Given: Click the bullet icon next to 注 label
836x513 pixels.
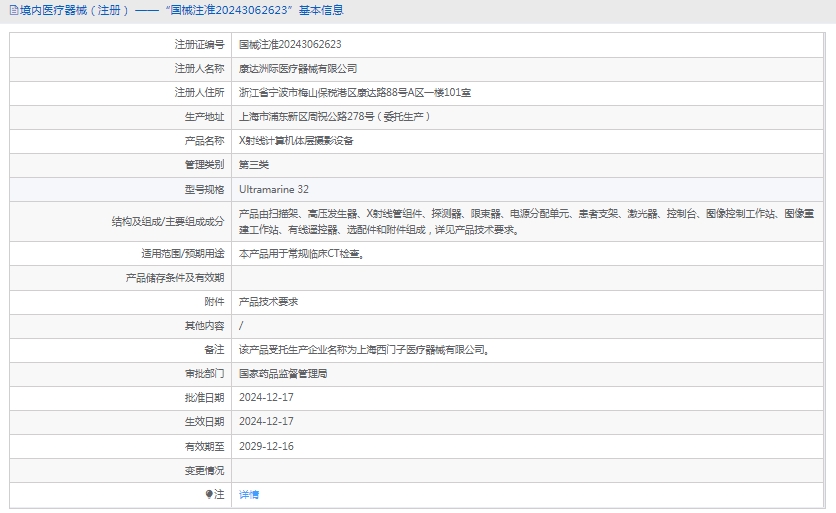Looking at the screenshot, I should pos(209,495).
